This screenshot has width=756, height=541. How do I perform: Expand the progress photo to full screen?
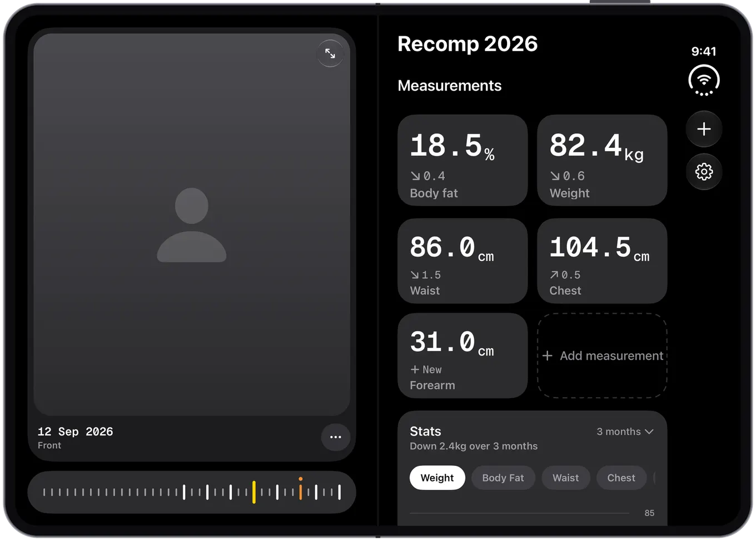click(330, 53)
